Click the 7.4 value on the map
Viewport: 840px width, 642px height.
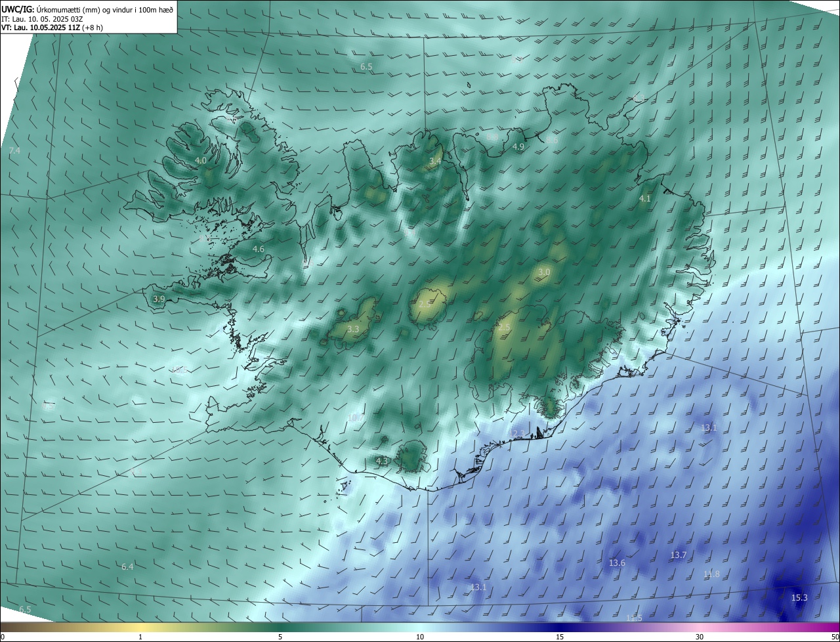(x=14, y=151)
